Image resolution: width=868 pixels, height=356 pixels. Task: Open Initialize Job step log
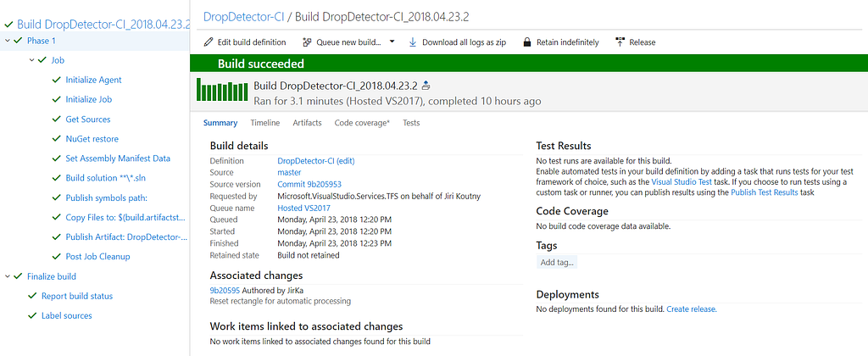[x=88, y=99]
